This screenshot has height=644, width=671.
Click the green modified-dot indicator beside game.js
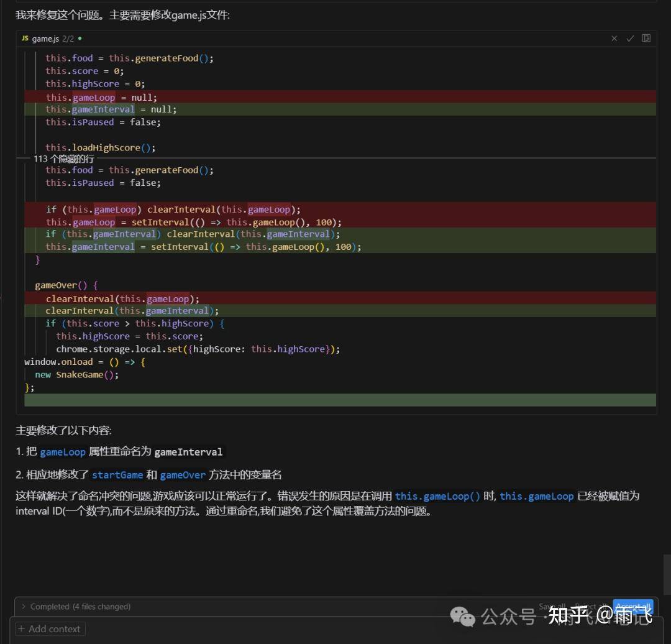click(x=80, y=39)
